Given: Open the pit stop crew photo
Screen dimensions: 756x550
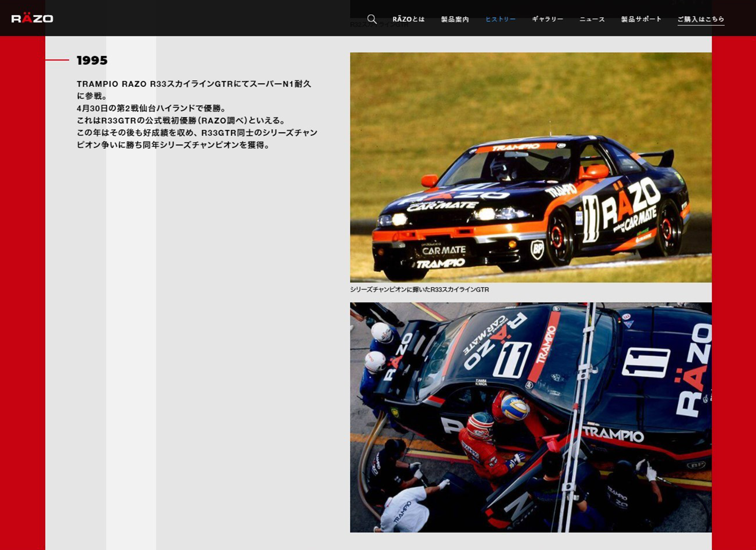Looking at the screenshot, I should click(x=531, y=417).
